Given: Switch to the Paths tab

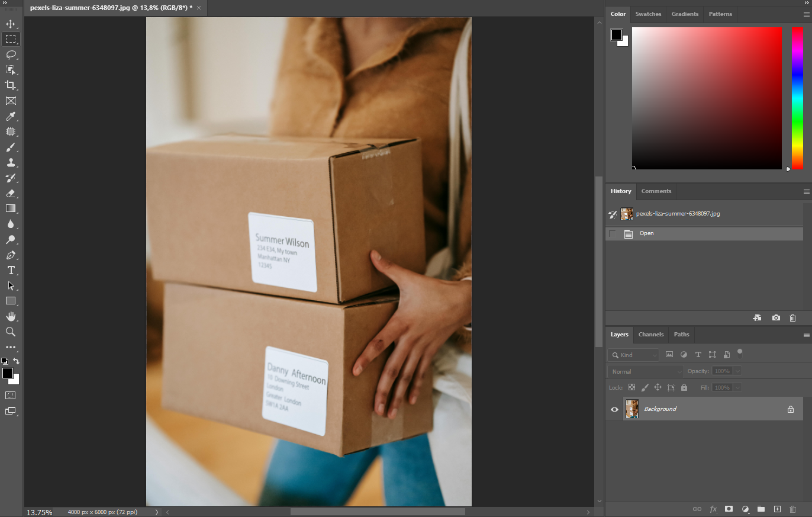Looking at the screenshot, I should click(681, 335).
